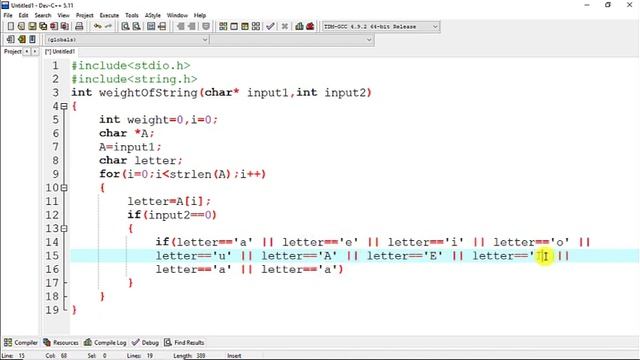The height and width of the screenshot is (360, 640).
Task: Redo the last undone edit
Action: coord(108,27)
